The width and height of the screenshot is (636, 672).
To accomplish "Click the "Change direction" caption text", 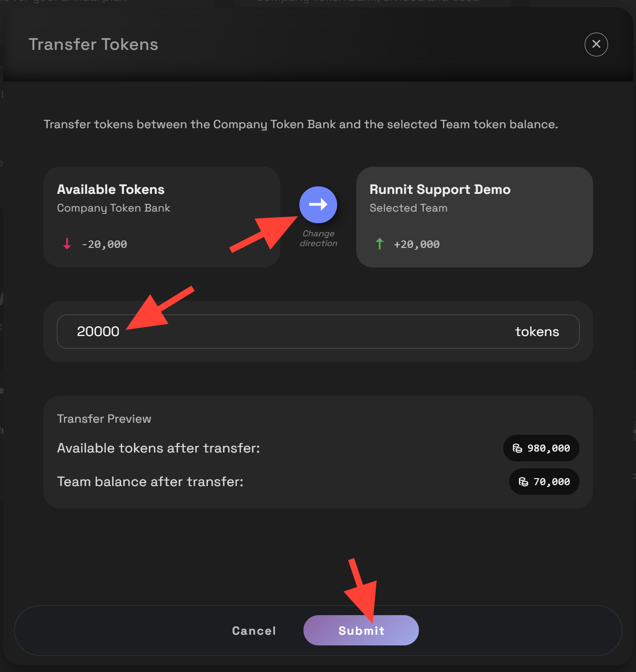I will click(318, 238).
